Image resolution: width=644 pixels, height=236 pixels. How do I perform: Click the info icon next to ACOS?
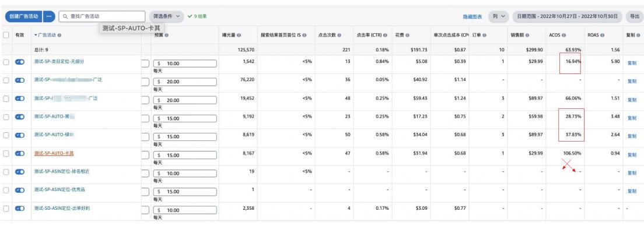point(564,35)
